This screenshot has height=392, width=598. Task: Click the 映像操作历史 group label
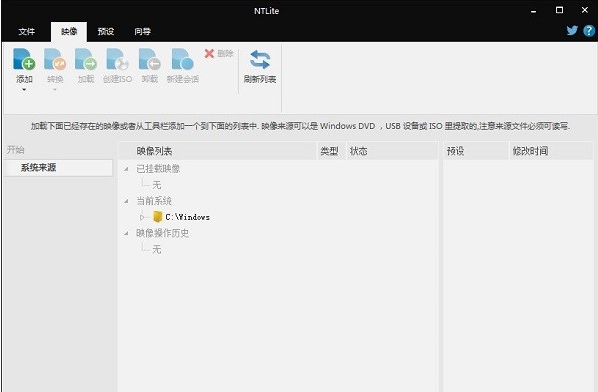tap(162, 233)
